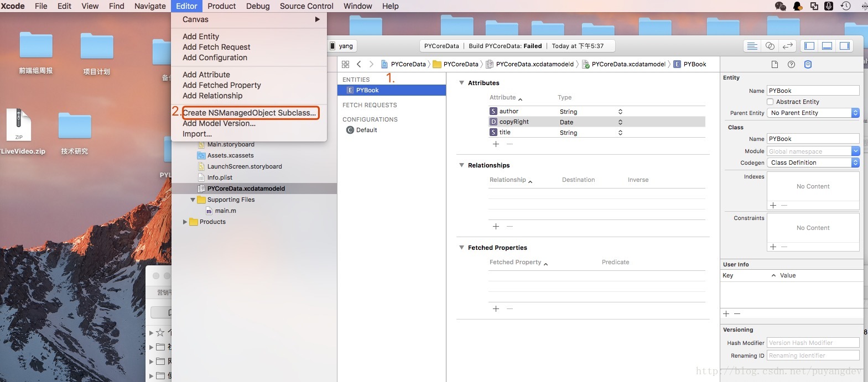
Task: Open the File inspector tab
Action: tap(775, 65)
